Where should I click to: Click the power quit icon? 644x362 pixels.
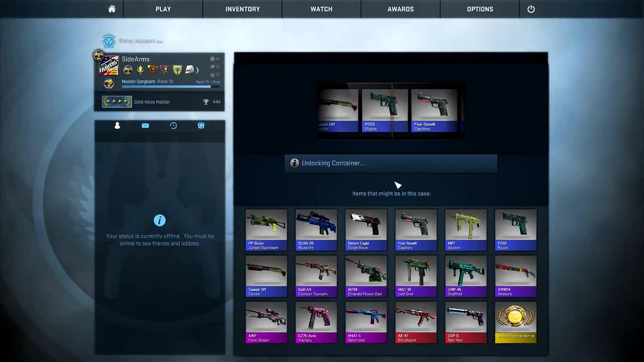pyautogui.click(x=531, y=9)
